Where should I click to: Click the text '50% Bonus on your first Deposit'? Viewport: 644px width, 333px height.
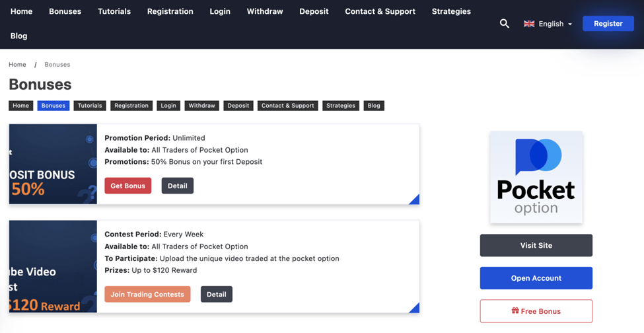pos(207,162)
